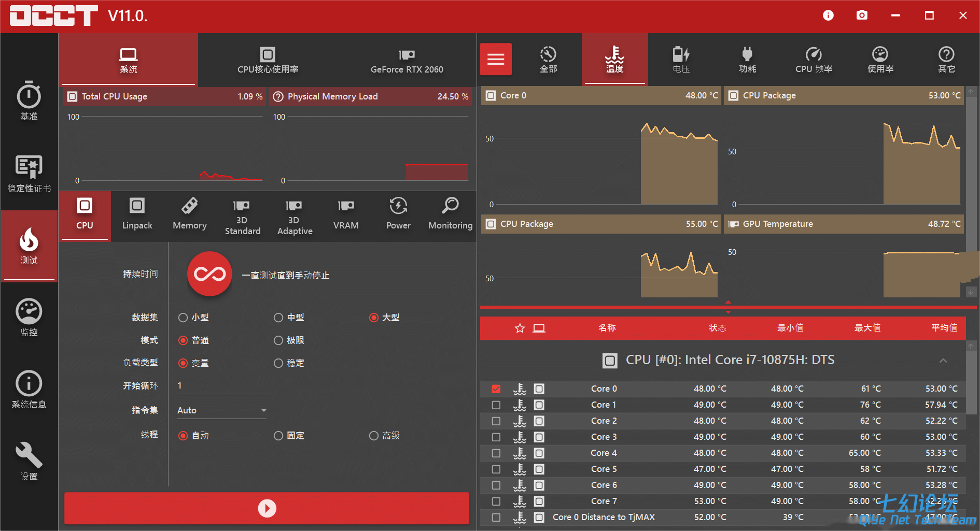Select 稳定 steady load type

pos(289,363)
